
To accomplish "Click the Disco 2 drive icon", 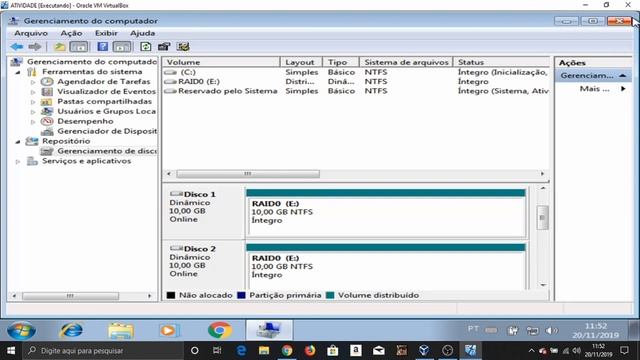I will (x=176, y=248).
